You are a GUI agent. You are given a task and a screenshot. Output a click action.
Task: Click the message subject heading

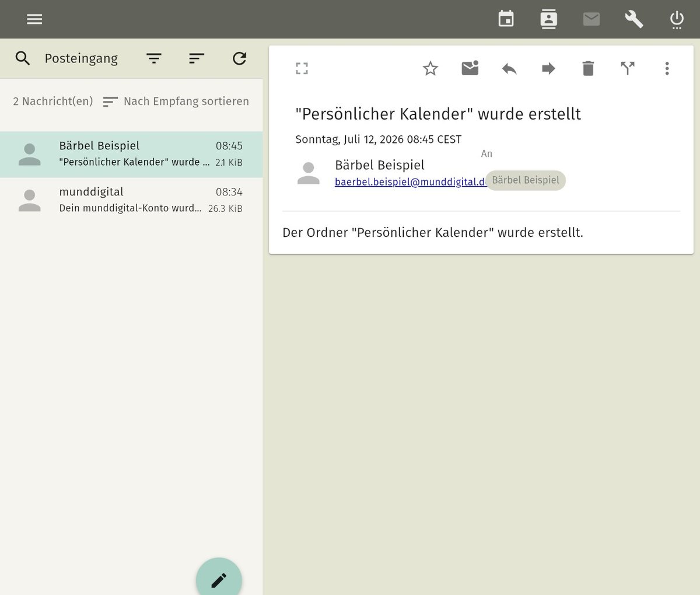pyautogui.click(x=438, y=114)
